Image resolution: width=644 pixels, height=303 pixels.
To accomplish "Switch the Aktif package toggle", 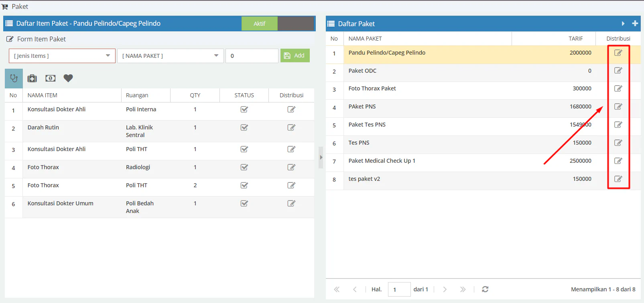I will coord(278,24).
